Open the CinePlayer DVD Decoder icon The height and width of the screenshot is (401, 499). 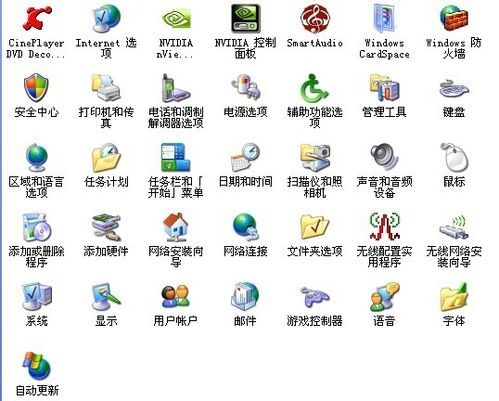[x=36, y=19]
